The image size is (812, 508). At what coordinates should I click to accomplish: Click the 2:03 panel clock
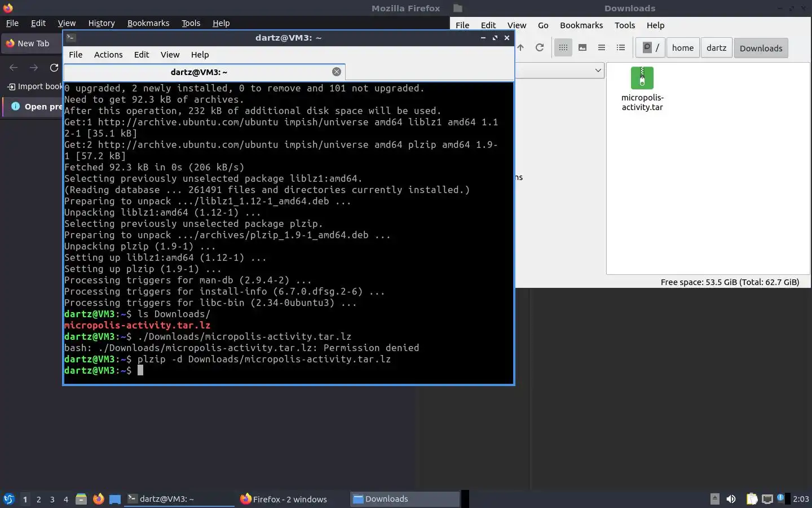[x=801, y=499]
